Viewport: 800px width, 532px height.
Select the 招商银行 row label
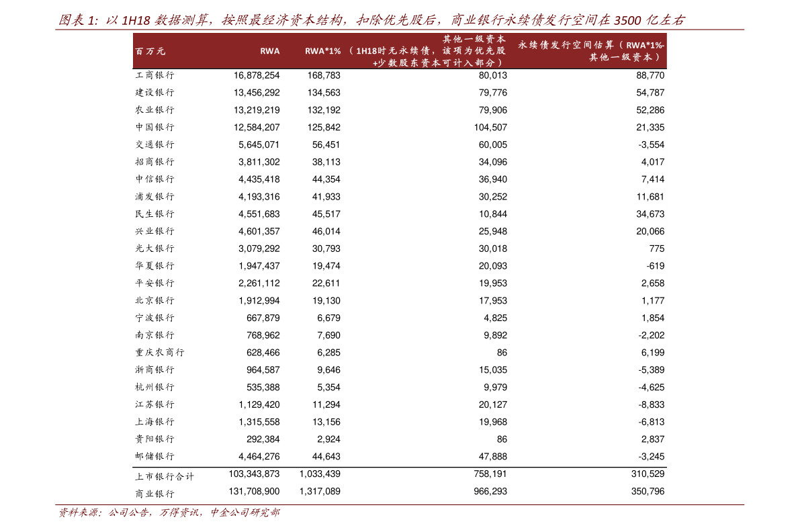click(x=154, y=162)
